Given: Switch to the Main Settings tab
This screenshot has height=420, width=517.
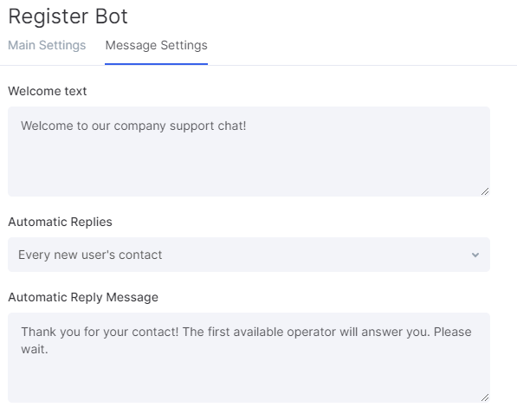Looking at the screenshot, I should (47, 45).
